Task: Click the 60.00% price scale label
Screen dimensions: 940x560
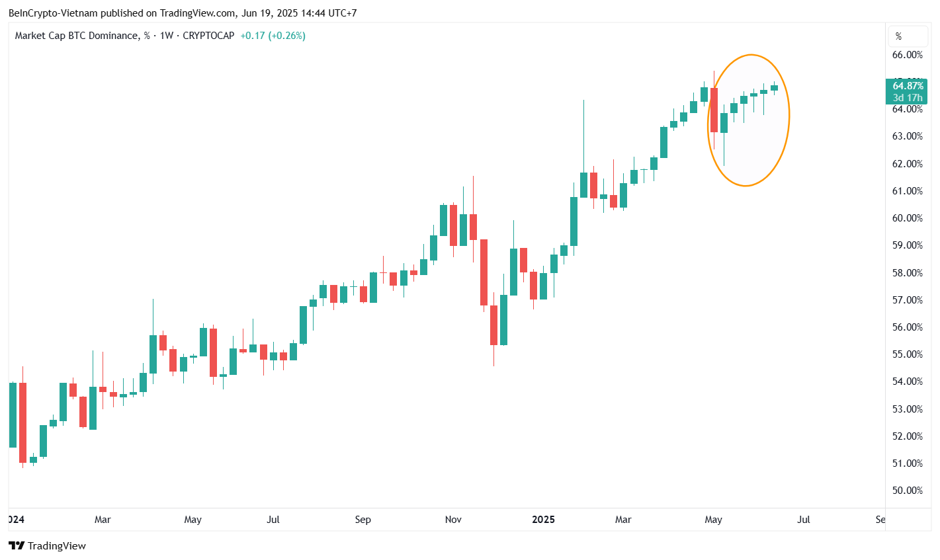Action: click(907, 218)
